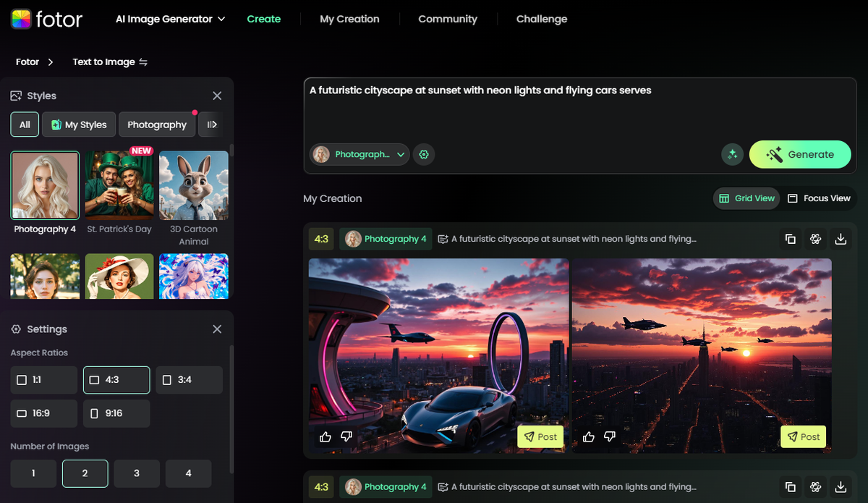Click the regenerate icon on the first creation
The height and width of the screenshot is (503, 868).
point(815,238)
